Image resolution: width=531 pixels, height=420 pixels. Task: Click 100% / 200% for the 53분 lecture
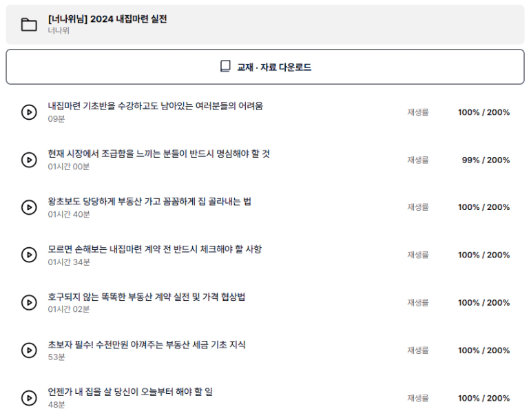484,350
